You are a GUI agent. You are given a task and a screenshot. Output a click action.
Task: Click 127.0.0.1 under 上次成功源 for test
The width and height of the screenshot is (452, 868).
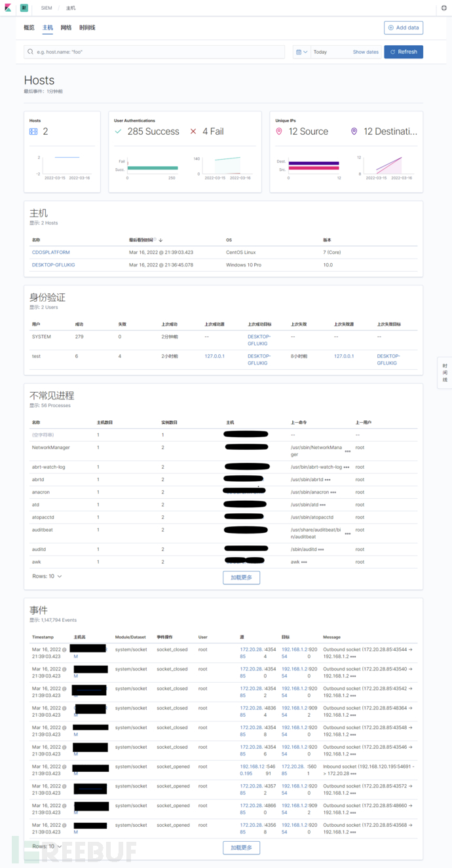pos(214,356)
